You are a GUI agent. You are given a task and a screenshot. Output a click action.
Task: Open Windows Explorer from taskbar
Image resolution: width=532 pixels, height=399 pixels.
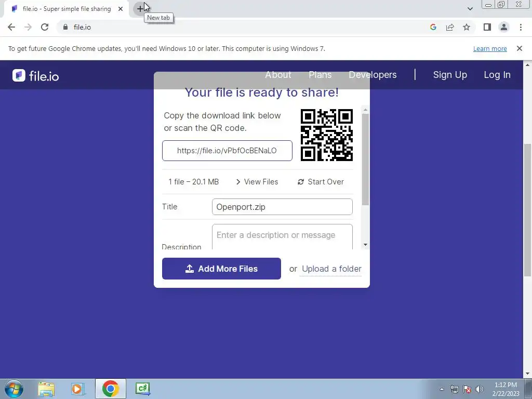click(x=46, y=389)
